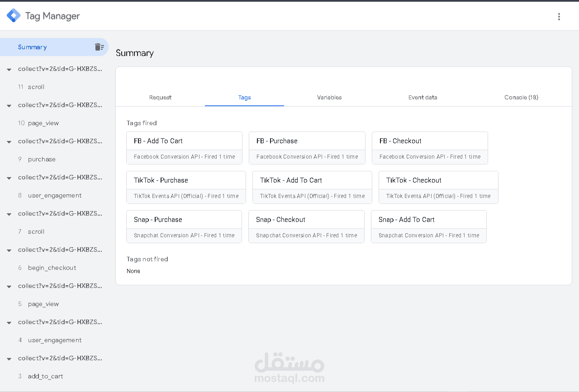Open the Snap - Add To Cart tag card
Screen dimensions: 579x392
(429, 227)
